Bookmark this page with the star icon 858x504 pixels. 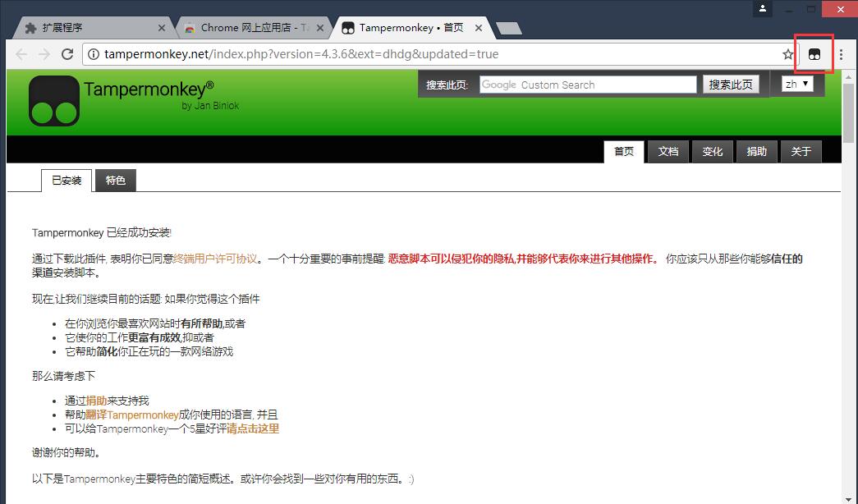[788, 54]
